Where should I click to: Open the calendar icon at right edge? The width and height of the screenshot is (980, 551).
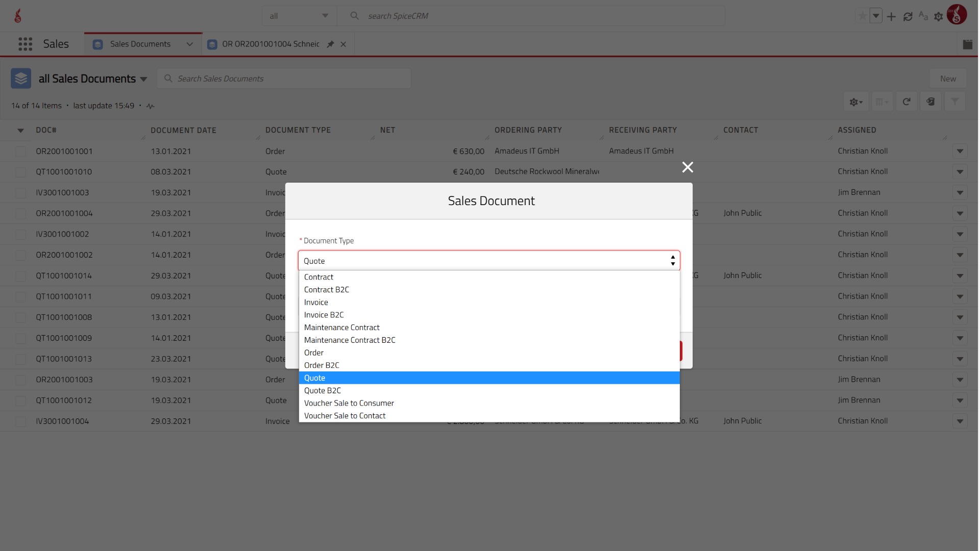pos(967,44)
